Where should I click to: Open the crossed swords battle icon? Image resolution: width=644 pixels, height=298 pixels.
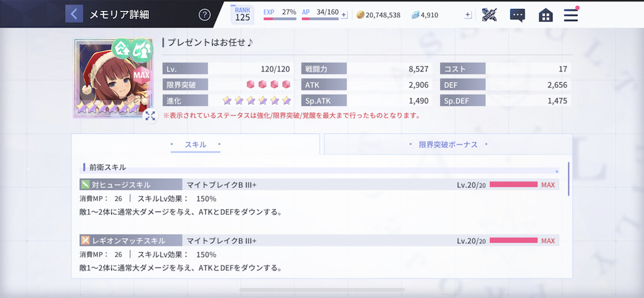(489, 15)
